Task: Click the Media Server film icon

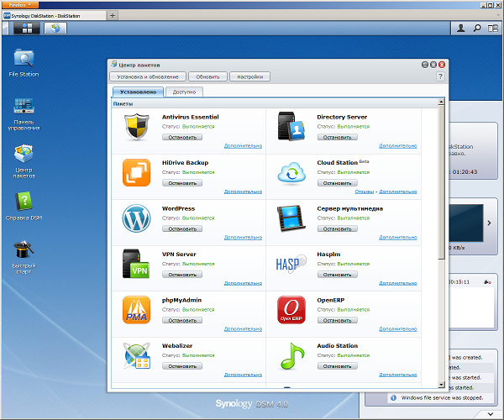Action: (x=291, y=218)
